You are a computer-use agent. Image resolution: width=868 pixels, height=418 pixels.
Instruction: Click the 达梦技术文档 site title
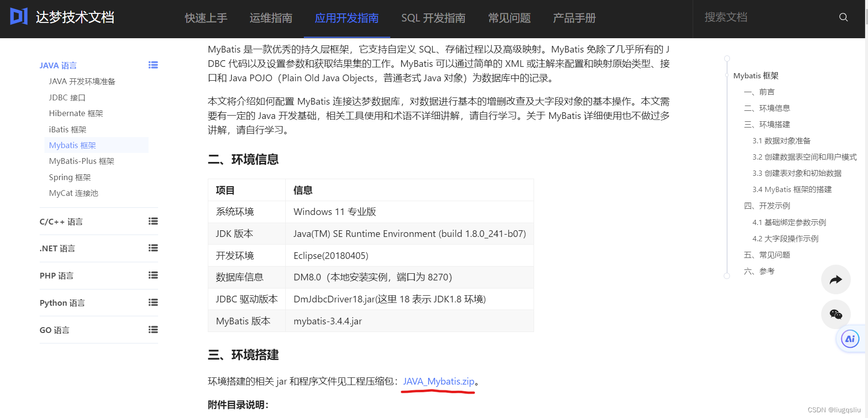(x=75, y=17)
